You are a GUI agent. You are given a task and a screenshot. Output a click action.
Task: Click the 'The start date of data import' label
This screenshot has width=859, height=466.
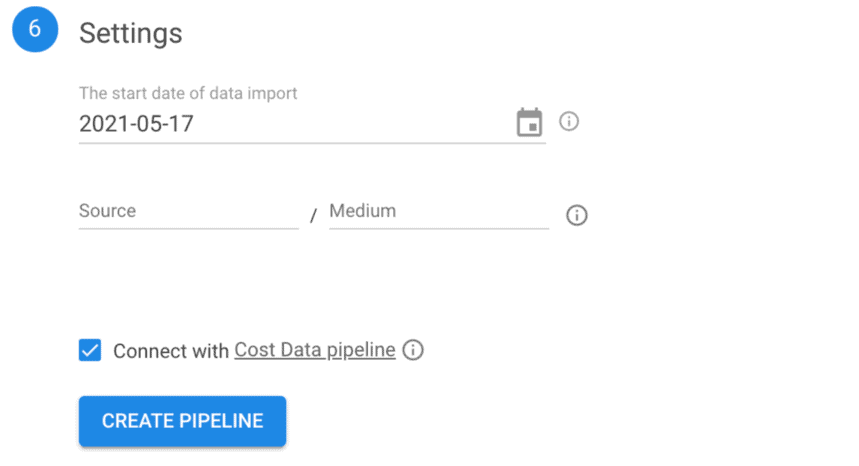pos(188,93)
